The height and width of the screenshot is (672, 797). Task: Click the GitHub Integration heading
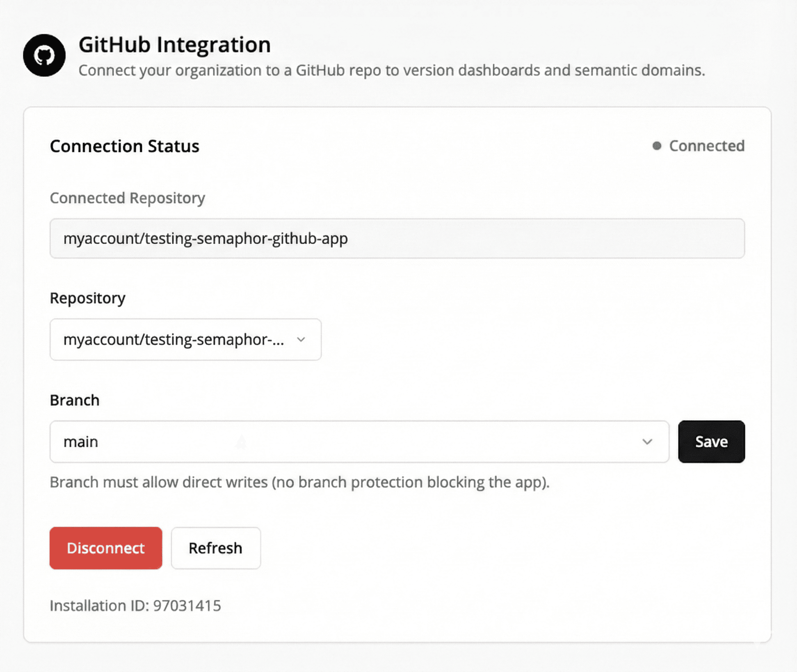tap(174, 44)
